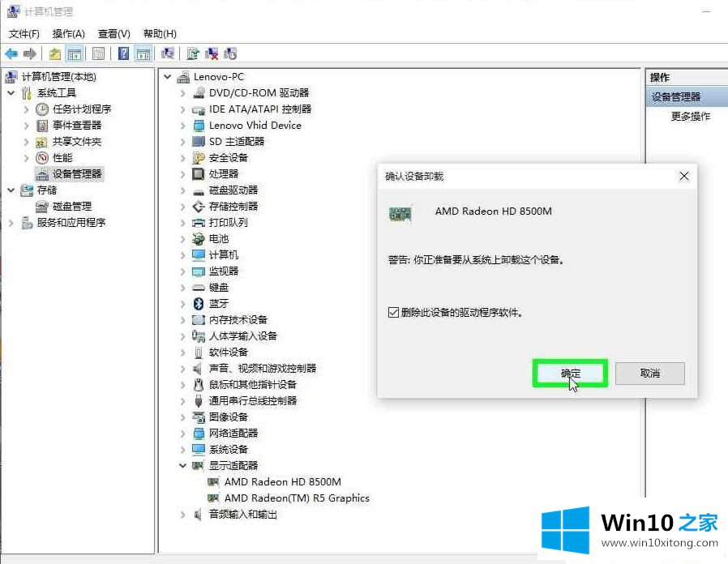Viewport: 728px width, 564px height.
Task: Click the security devices (安全设备) icon
Action: [199, 158]
